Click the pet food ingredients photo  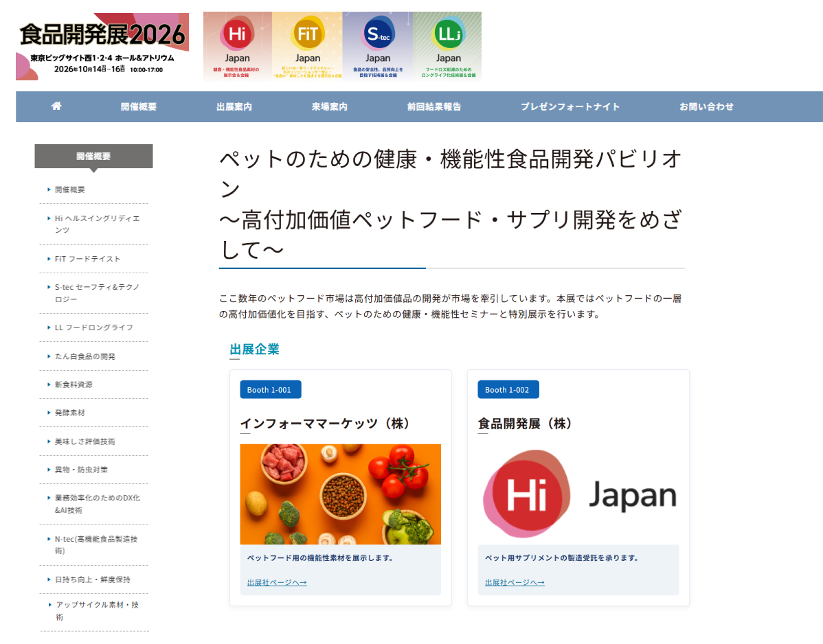coord(340,494)
